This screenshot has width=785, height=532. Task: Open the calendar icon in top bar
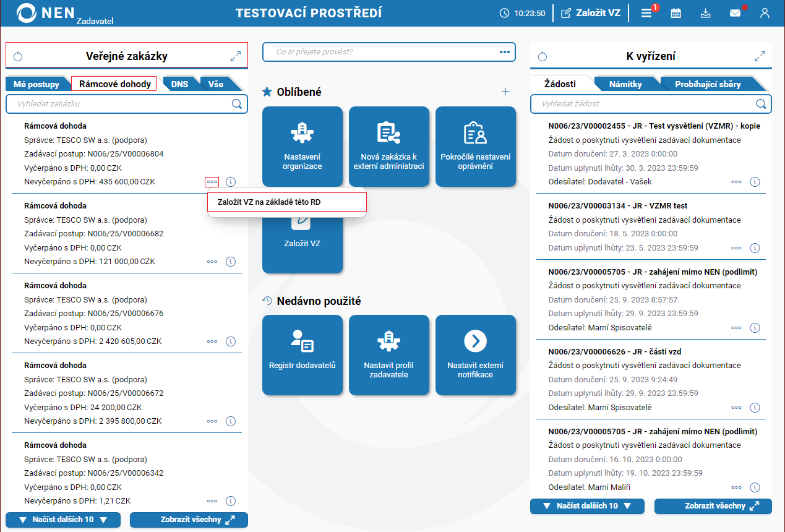(x=676, y=13)
